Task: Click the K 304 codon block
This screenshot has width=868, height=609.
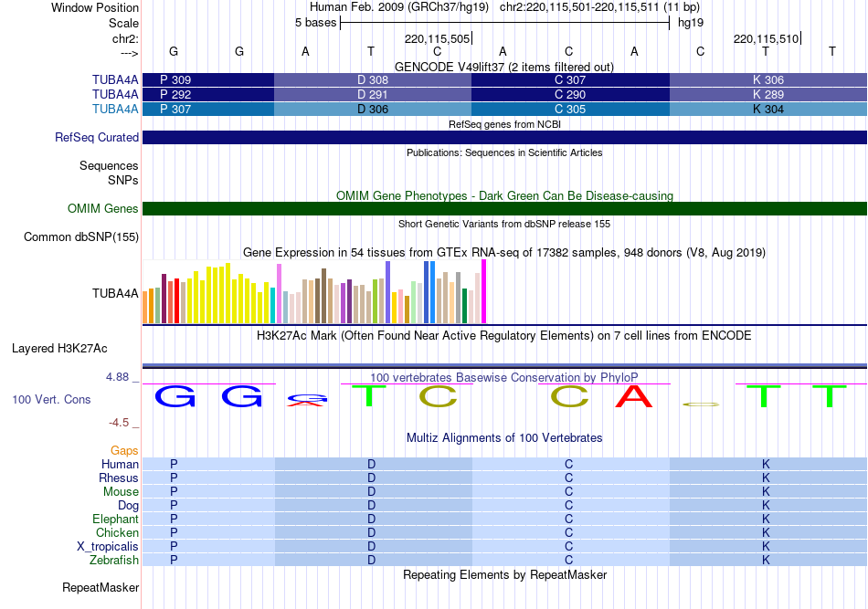Action: [768, 109]
